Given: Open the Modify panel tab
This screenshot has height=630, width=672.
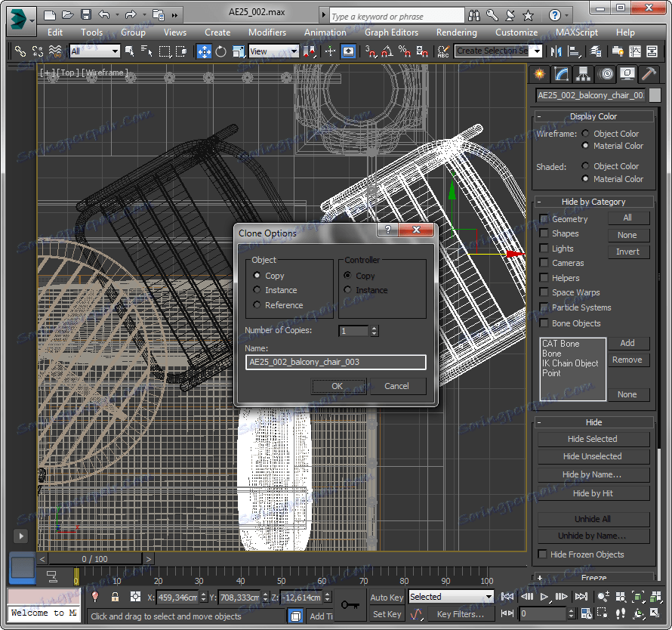Looking at the screenshot, I should (x=561, y=73).
